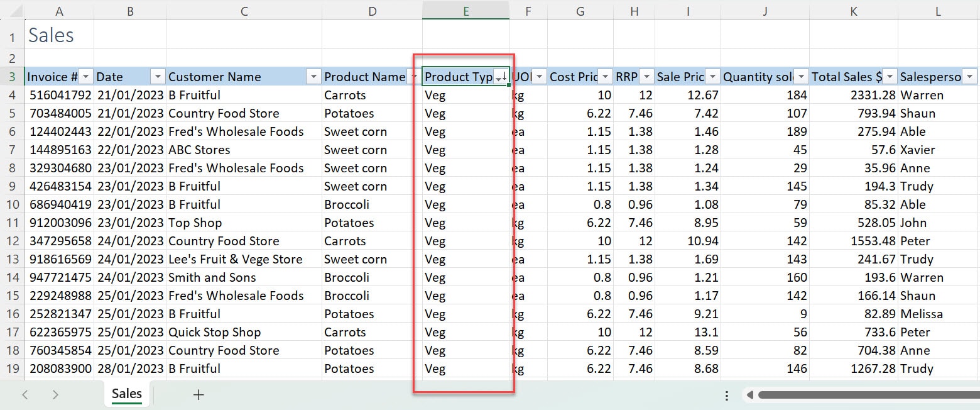
Task: Open the Total Sales $ filter icon
Action: point(890,77)
